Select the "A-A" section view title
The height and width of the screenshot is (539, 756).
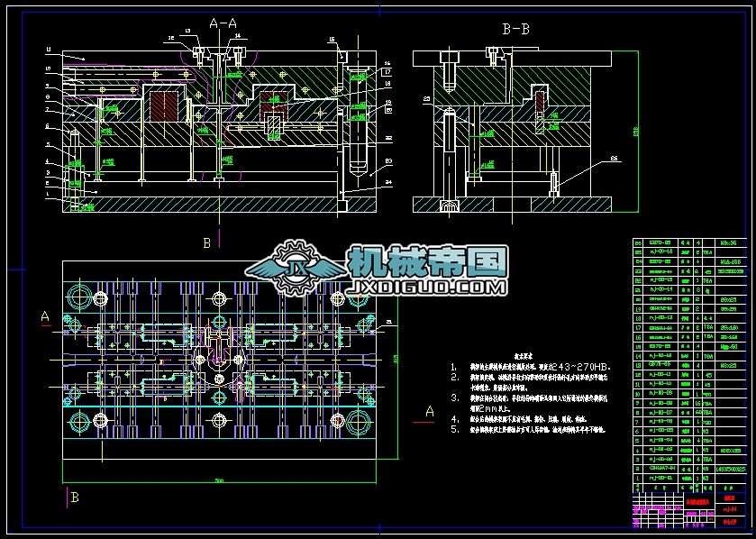(x=223, y=23)
